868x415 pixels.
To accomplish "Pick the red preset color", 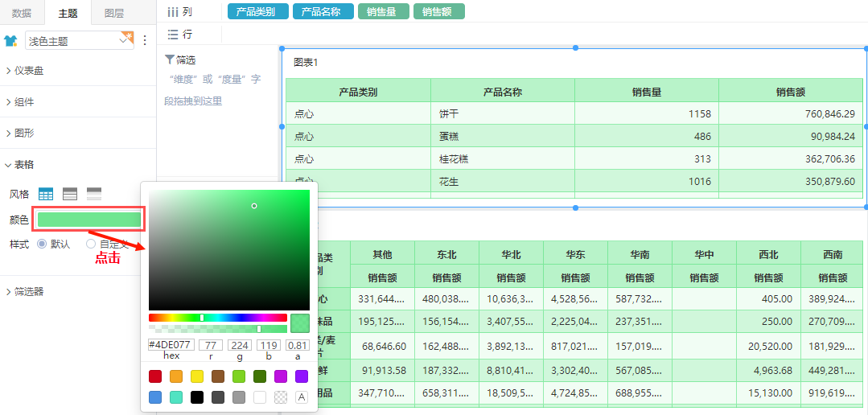I will 155,376.
